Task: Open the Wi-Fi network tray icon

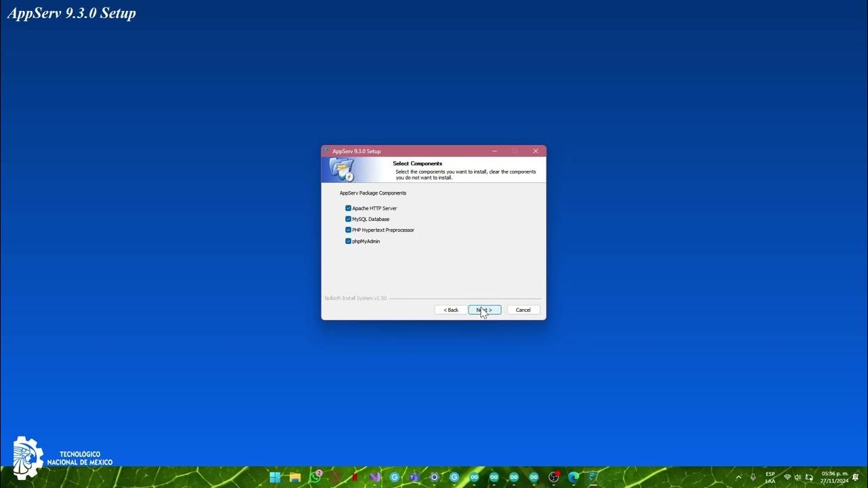Action: [x=787, y=477]
